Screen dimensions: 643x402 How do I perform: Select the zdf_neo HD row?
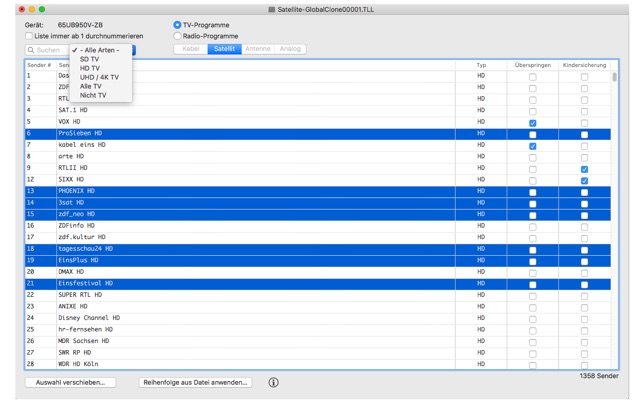[x=318, y=214]
